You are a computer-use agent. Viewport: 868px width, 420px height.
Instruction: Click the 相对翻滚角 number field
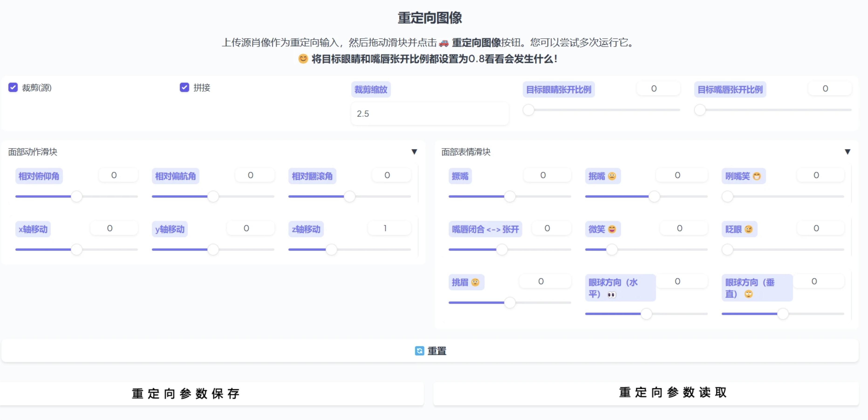(x=391, y=175)
